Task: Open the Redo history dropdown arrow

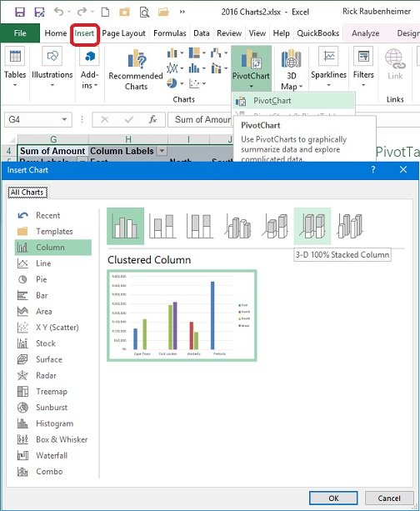Action: click(92, 12)
